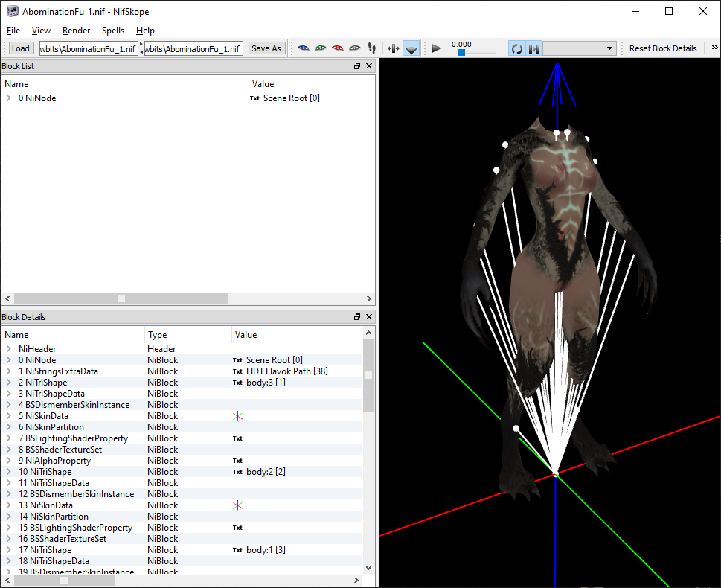Click the red eye view icon
This screenshot has width=721, height=588.
pyautogui.click(x=338, y=48)
